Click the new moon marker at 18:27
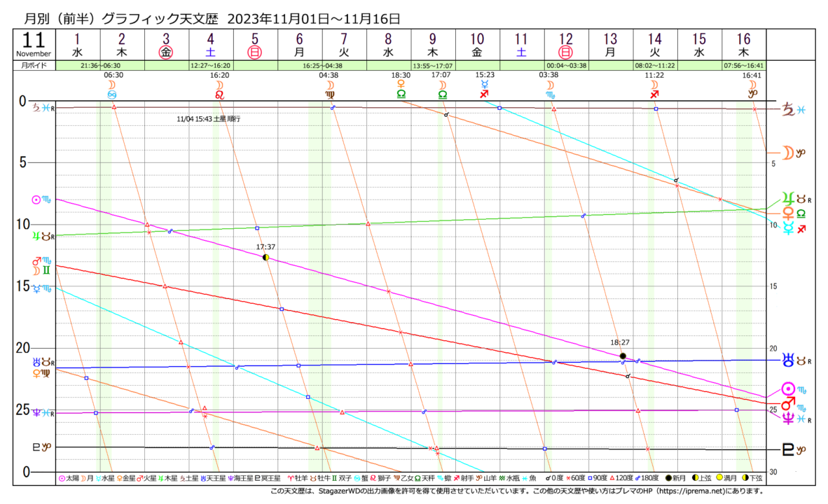Screen dimensions: 828x504 tap(623, 356)
